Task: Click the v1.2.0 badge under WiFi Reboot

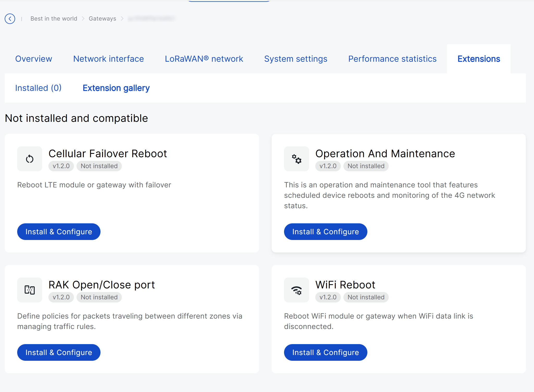Action: click(328, 297)
